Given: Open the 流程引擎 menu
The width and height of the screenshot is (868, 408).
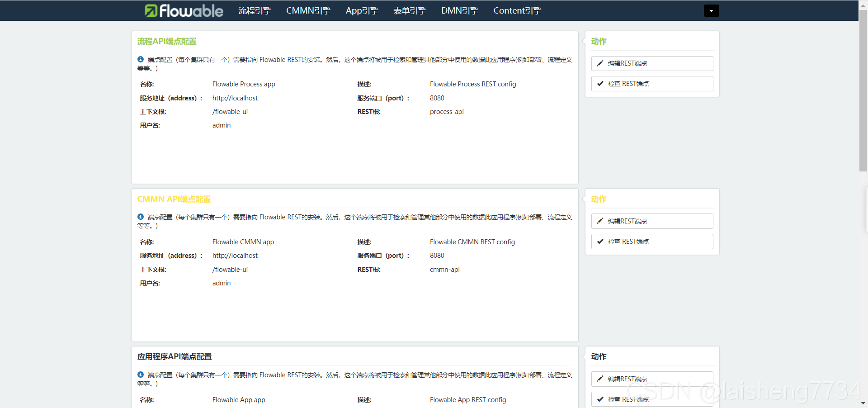Looking at the screenshot, I should (x=255, y=10).
